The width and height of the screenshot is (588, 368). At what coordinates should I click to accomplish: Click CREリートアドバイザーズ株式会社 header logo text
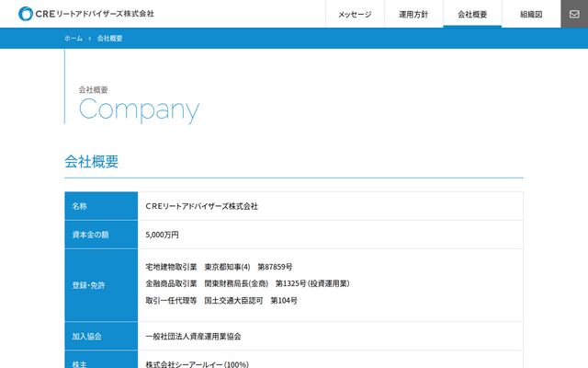tap(95, 14)
